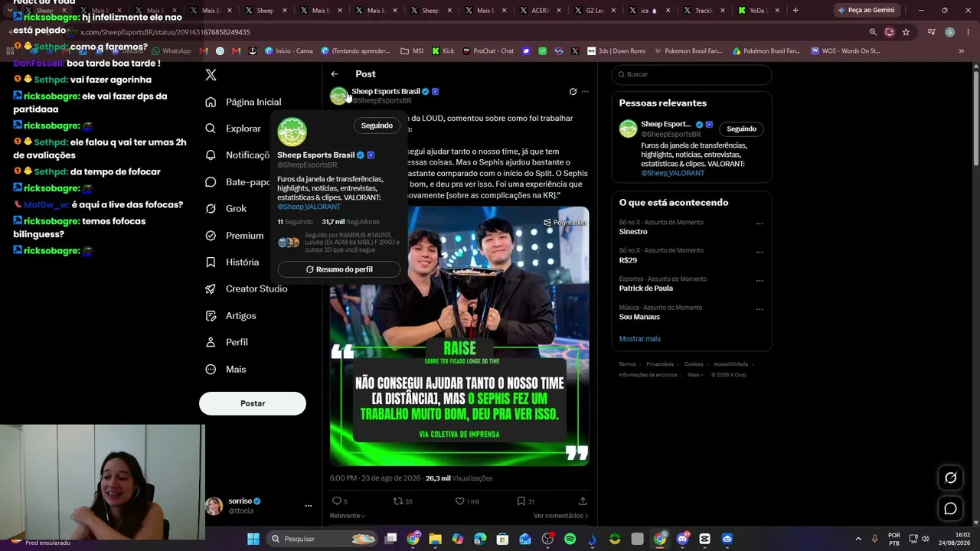This screenshot has width=980, height=551.
Task: Open Grok floating button
Action: [950, 478]
